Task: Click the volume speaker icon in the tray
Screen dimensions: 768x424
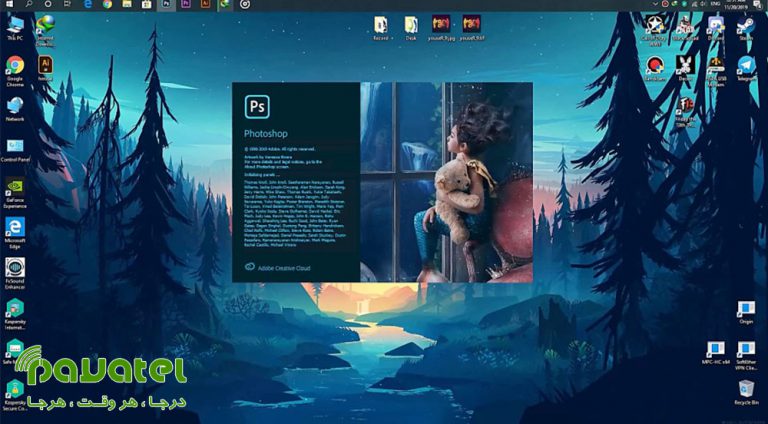Action: (x=702, y=3)
